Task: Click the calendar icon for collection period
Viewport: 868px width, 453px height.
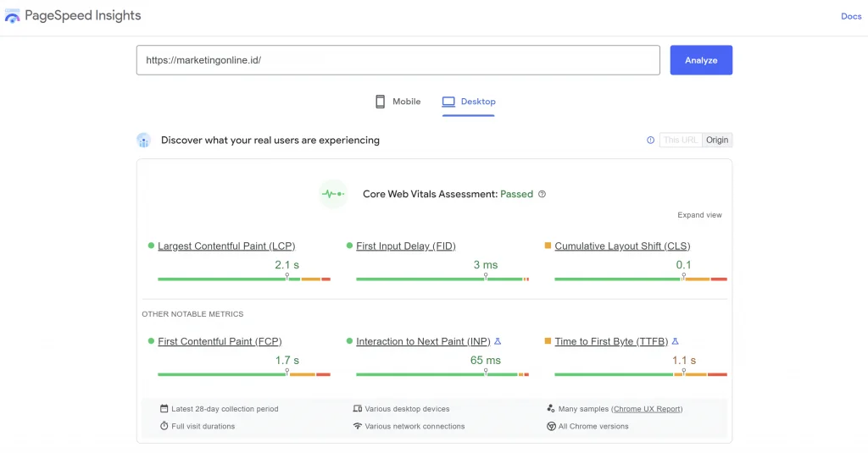Action: [164, 409]
